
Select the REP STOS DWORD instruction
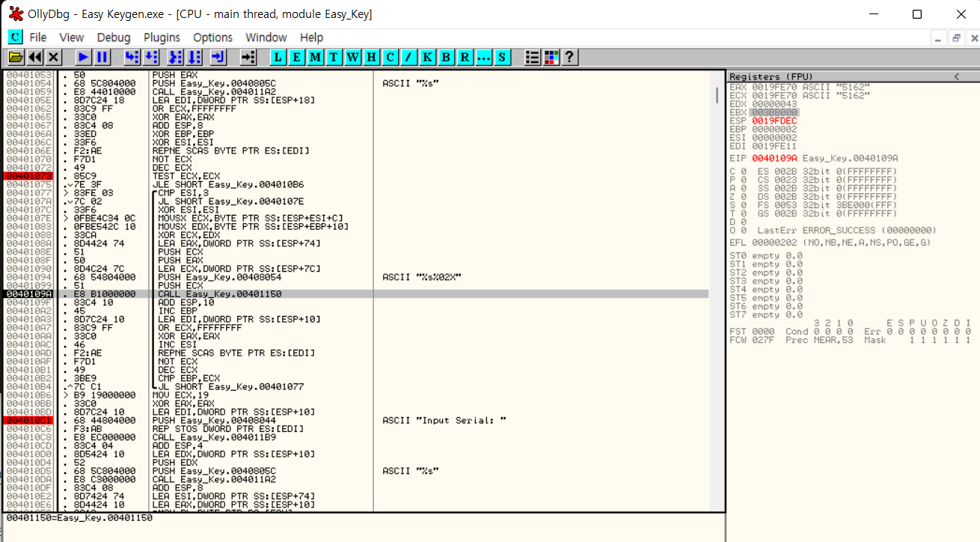(227, 428)
